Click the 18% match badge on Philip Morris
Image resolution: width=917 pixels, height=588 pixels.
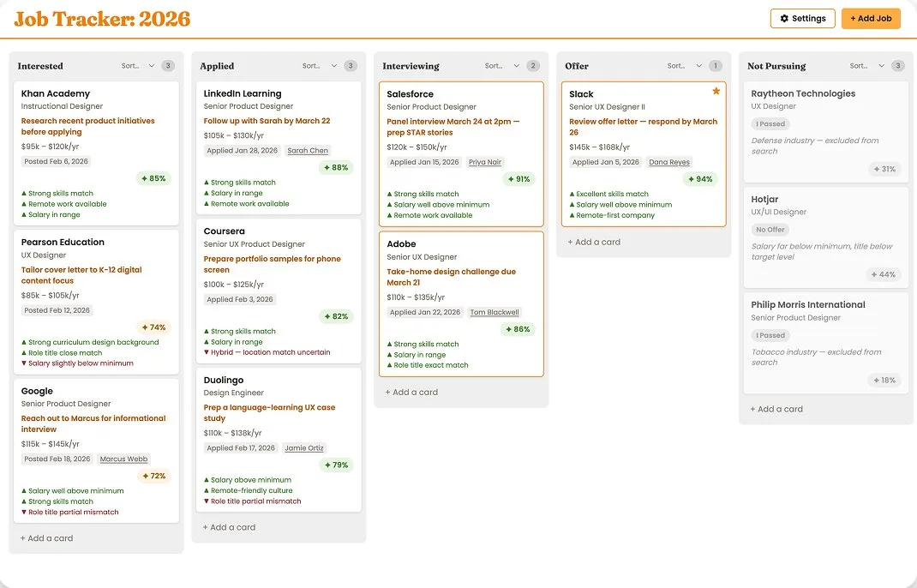[884, 381]
